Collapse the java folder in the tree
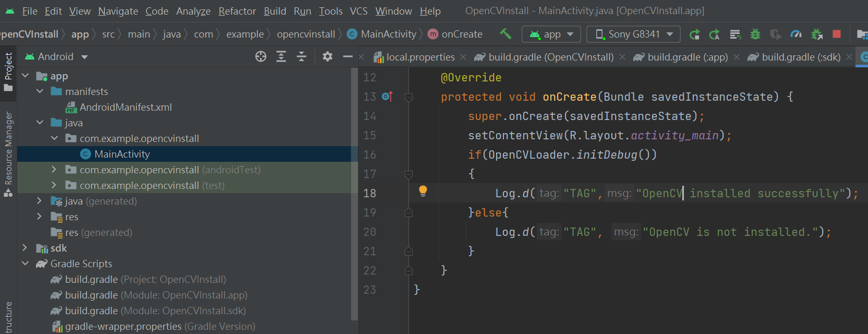 point(40,123)
